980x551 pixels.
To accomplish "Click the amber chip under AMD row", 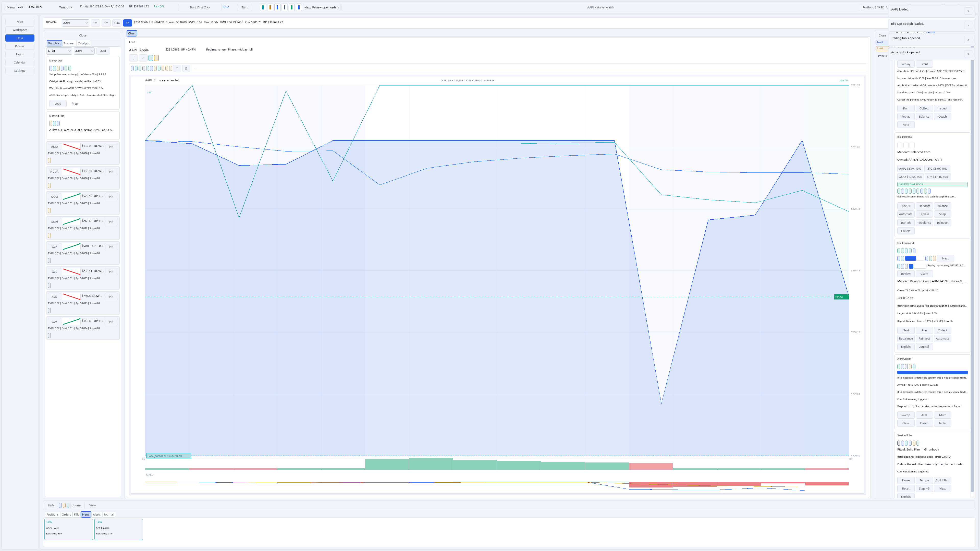I will 50,160.
